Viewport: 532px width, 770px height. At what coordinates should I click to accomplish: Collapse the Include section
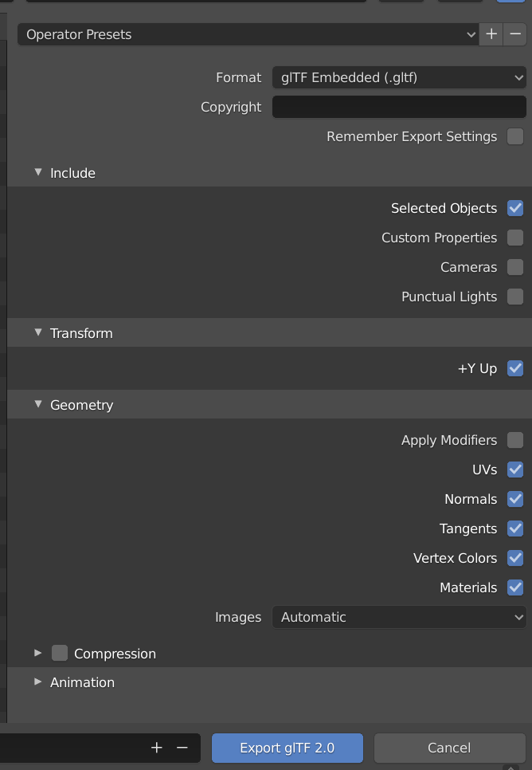pyautogui.click(x=38, y=172)
